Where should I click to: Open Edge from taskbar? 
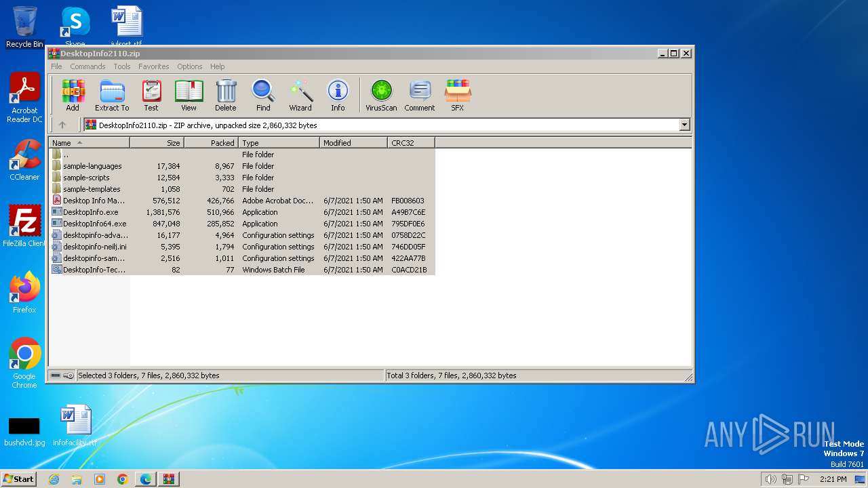point(146,479)
